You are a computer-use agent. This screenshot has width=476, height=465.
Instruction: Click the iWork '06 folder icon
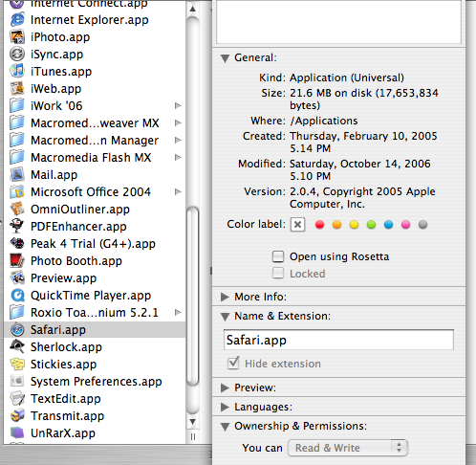[x=17, y=106]
